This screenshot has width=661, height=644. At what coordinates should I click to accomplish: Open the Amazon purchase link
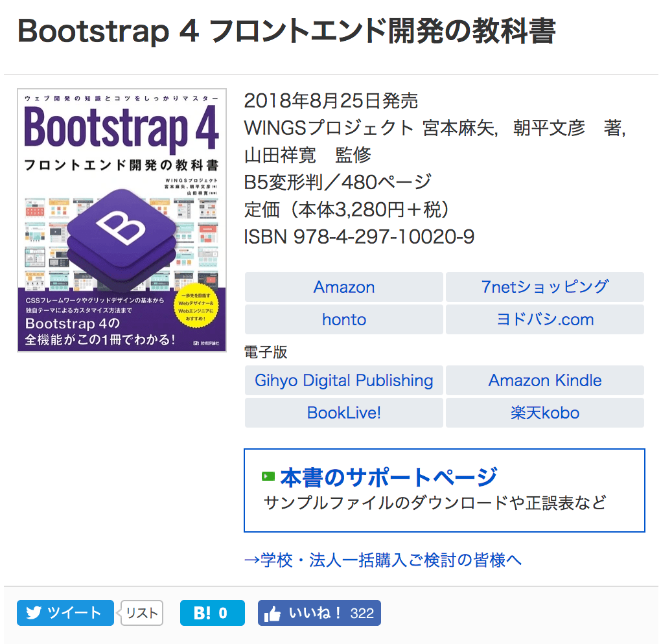coord(343,287)
